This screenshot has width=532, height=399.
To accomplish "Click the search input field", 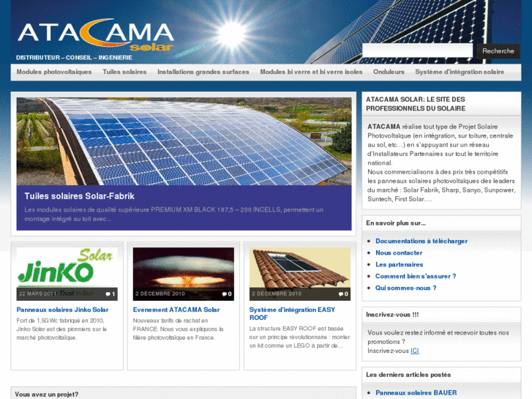I will coord(417,51).
